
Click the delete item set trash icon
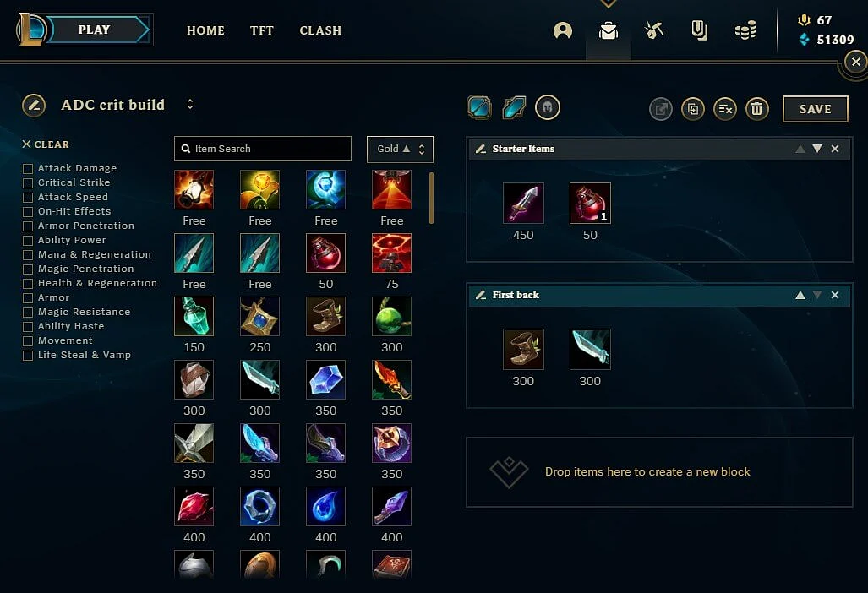pyautogui.click(x=756, y=109)
